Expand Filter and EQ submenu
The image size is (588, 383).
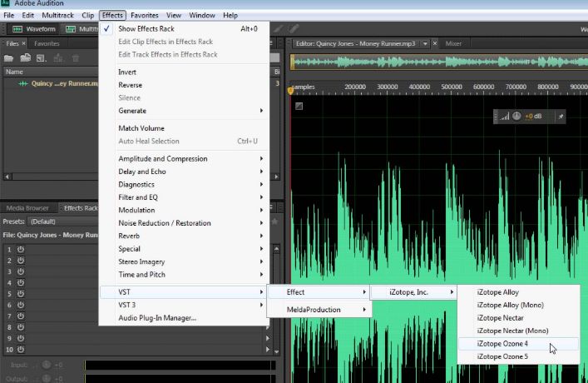click(x=184, y=197)
